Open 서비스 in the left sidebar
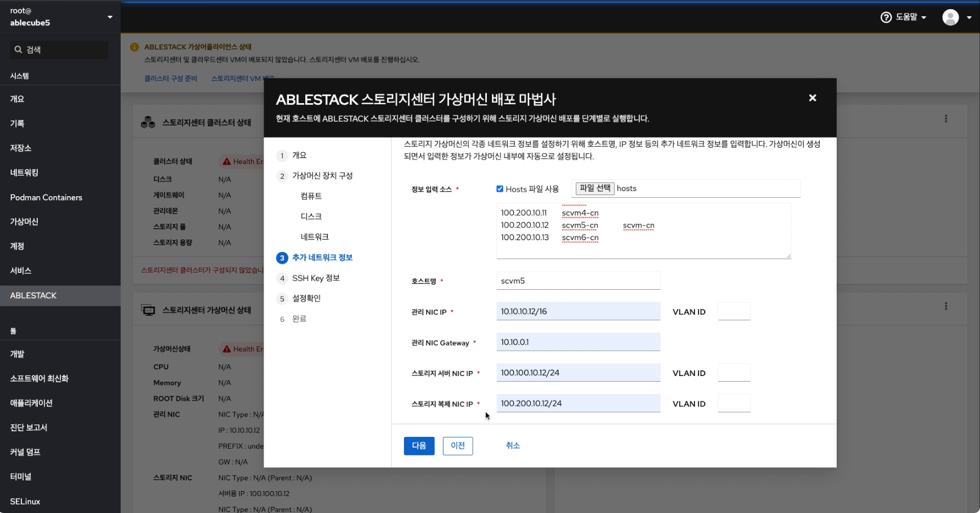Image resolution: width=980 pixels, height=513 pixels. pyautogui.click(x=60, y=271)
